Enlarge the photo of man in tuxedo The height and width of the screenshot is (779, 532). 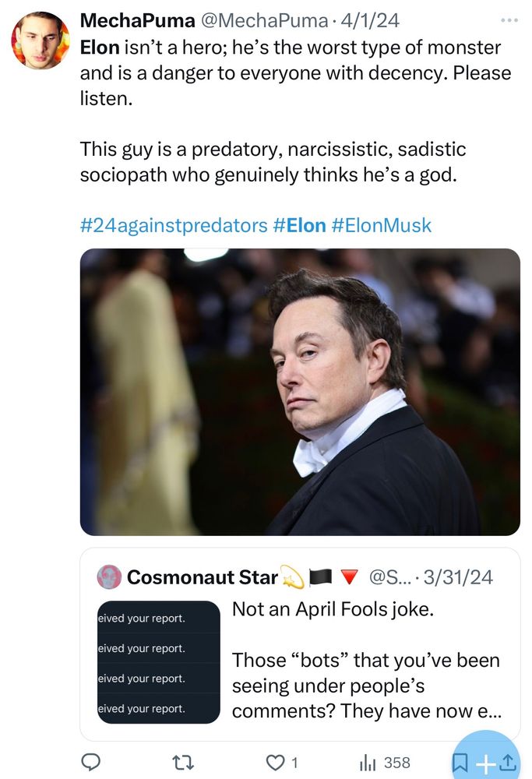300,392
